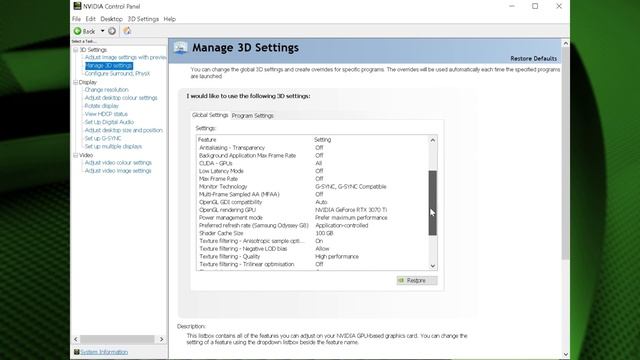Click the Home icon in toolbar

tap(127, 31)
